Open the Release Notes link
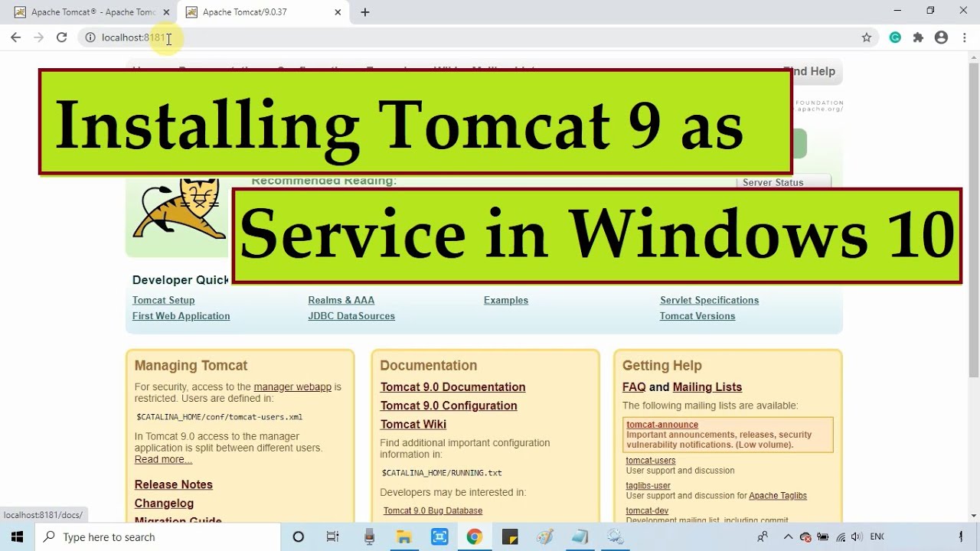This screenshot has width=980, height=551. pos(174,484)
